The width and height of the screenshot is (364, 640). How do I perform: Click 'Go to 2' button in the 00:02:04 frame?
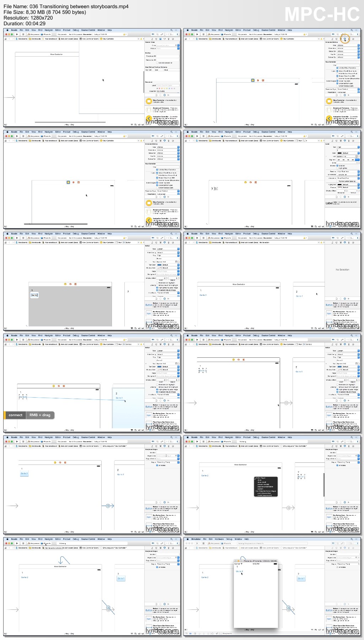[x=203, y=295]
